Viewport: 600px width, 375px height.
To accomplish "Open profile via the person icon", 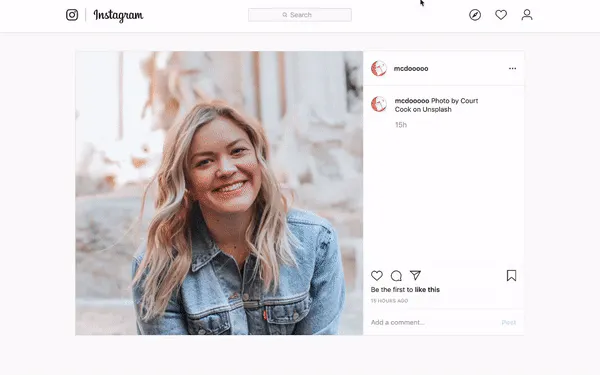I will click(527, 15).
